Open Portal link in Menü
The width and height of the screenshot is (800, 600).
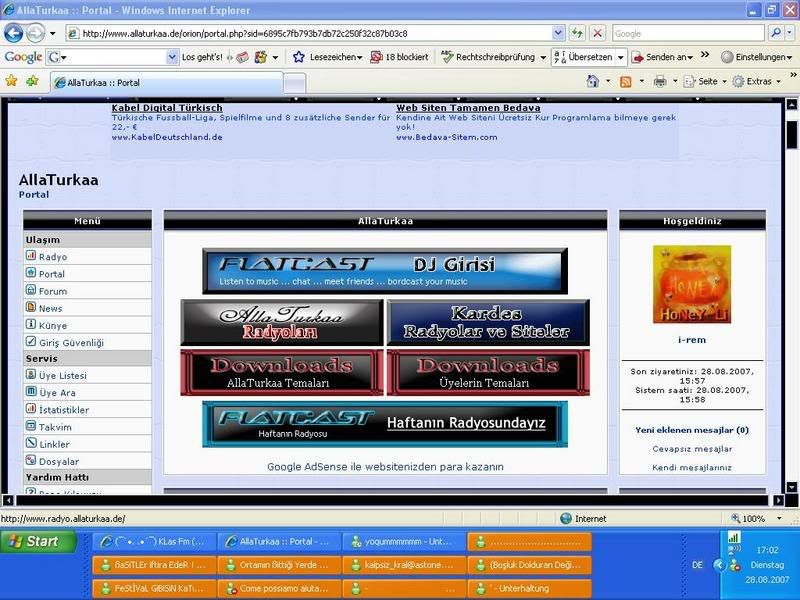(52, 274)
